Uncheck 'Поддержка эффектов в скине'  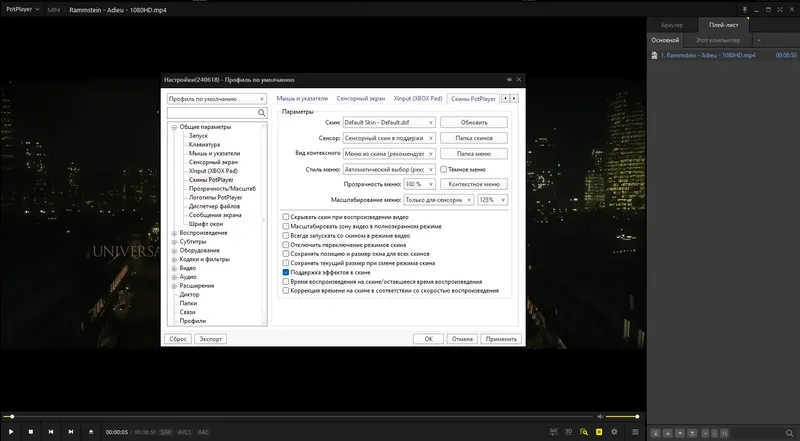[x=286, y=273]
